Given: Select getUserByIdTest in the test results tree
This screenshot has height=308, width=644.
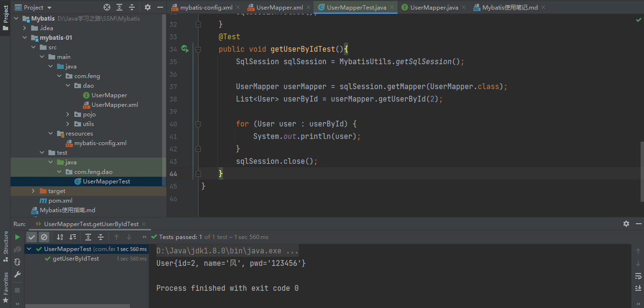Looking at the screenshot, I should tap(76, 258).
